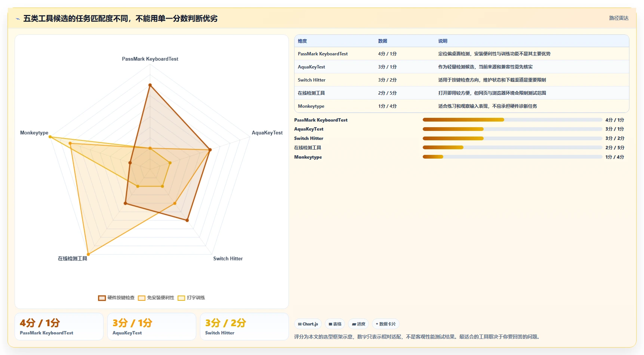
Task: Click the Switch Hitter progress bar
Action: 512,138
